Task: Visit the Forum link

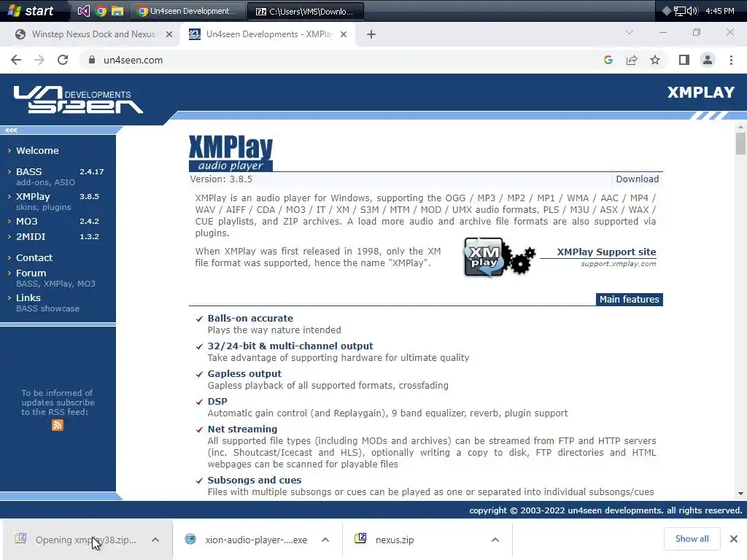Action: [31, 273]
